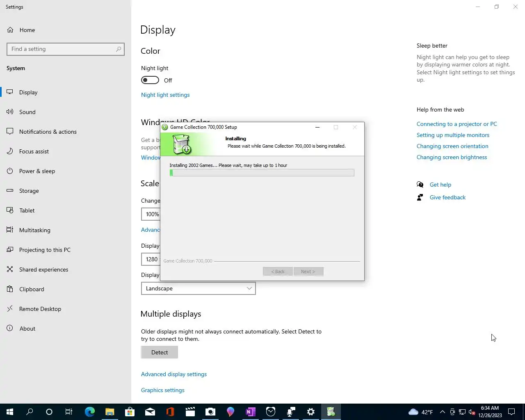The height and width of the screenshot is (420, 525).
Task: Open taskbar Search
Action: 30,412
